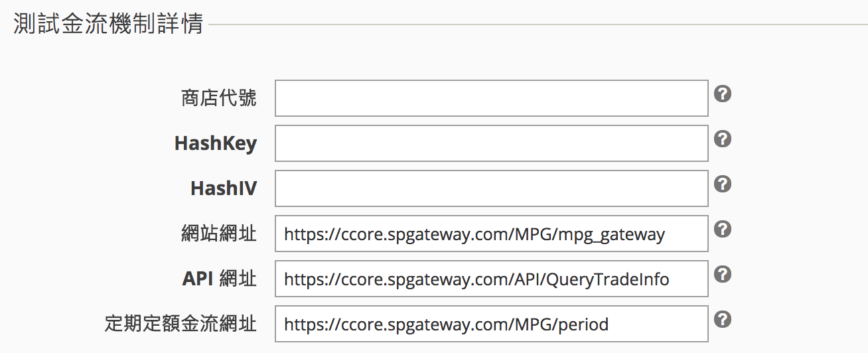This screenshot has height=353, width=868.
Task: Click the 定期定額金流網址 label
Action: tap(181, 324)
